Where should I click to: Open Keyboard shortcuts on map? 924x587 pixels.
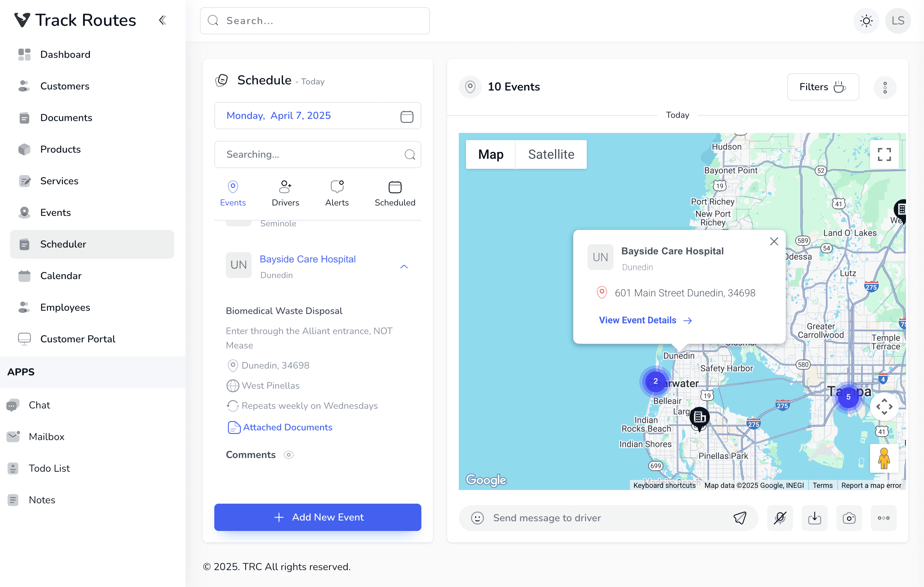[664, 485]
